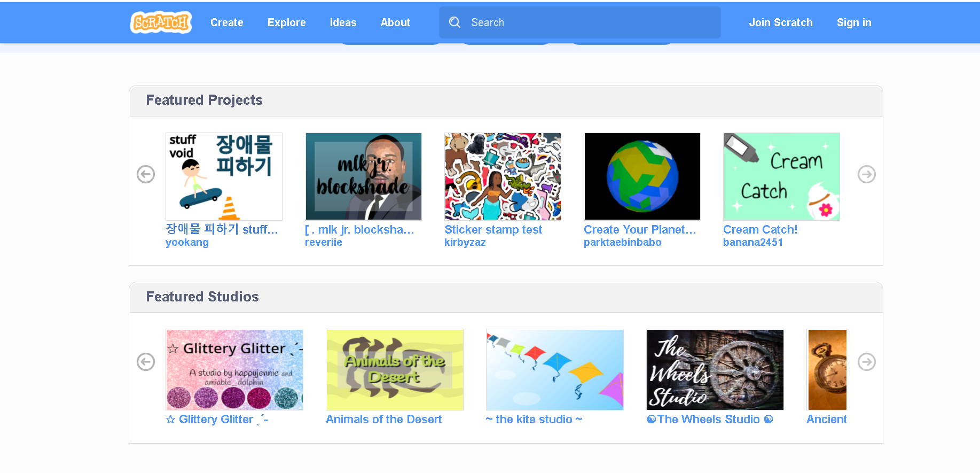Screen dimensions: 980x473
Task: Open The Wheels Studio thumbnail
Action: 715,370
